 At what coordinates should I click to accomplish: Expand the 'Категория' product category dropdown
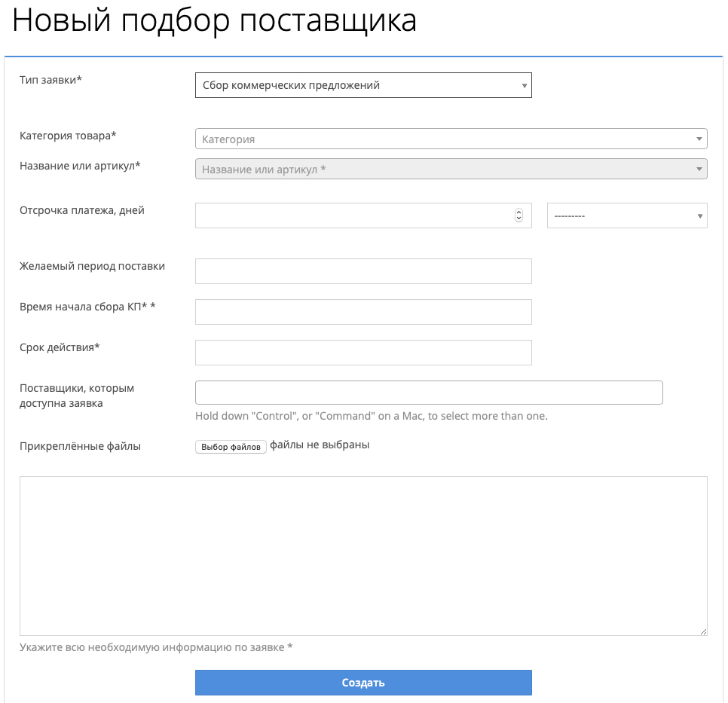click(450, 139)
